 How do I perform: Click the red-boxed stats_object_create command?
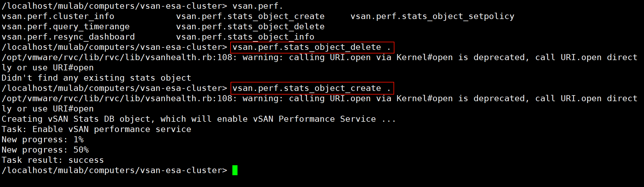[312, 89]
